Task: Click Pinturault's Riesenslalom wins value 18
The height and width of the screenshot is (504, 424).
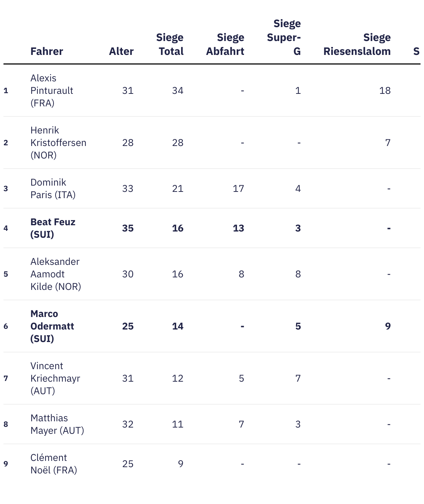Action: click(385, 91)
